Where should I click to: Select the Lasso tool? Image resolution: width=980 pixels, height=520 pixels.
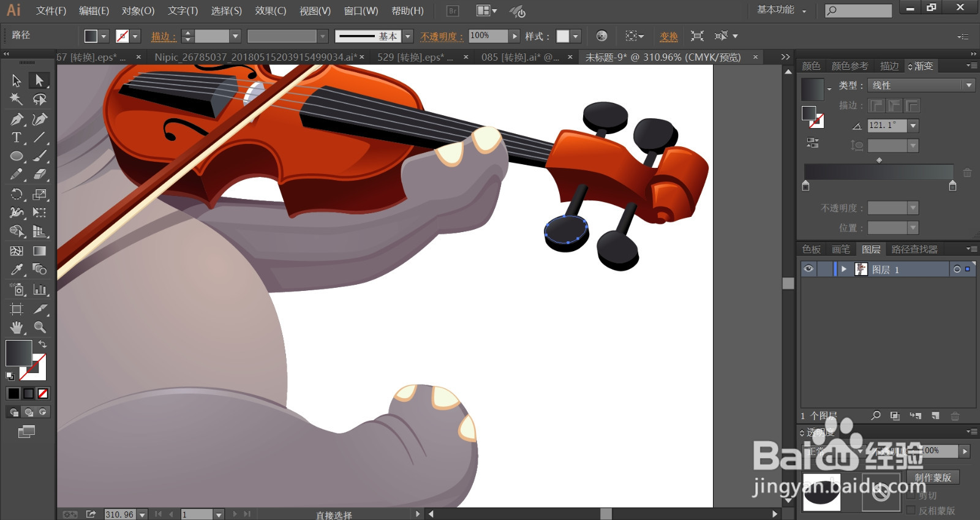(x=39, y=99)
